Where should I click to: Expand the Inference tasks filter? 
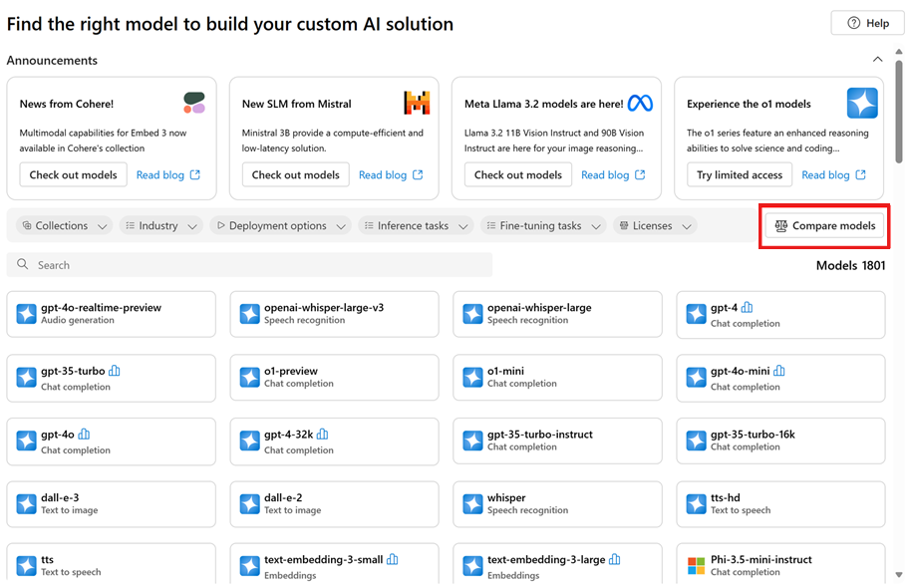(x=415, y=226)
